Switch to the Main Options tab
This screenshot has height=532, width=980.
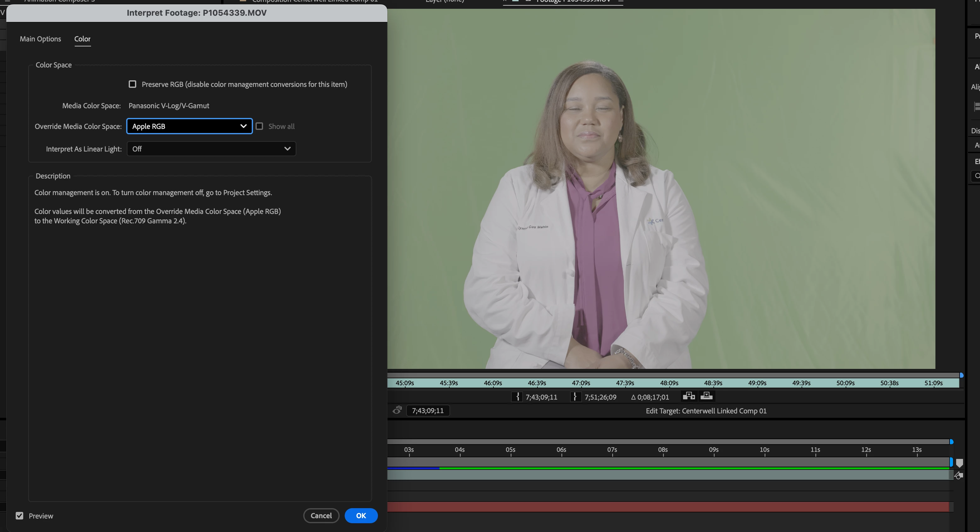40,39
